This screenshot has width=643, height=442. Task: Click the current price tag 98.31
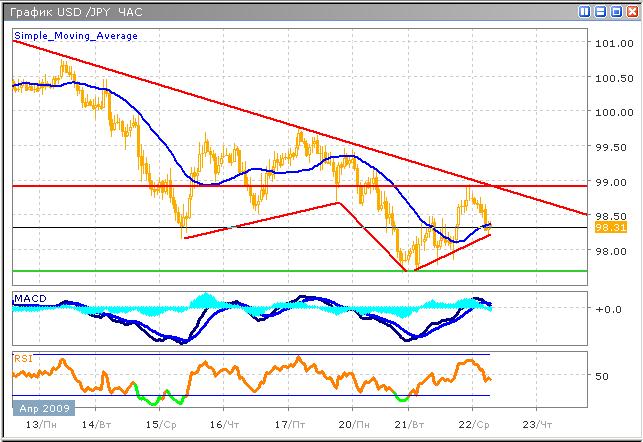[x=607, y=227]
